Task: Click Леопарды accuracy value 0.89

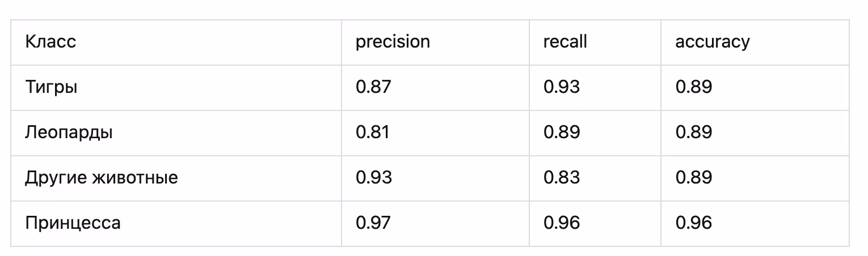Action: [693, 133]
